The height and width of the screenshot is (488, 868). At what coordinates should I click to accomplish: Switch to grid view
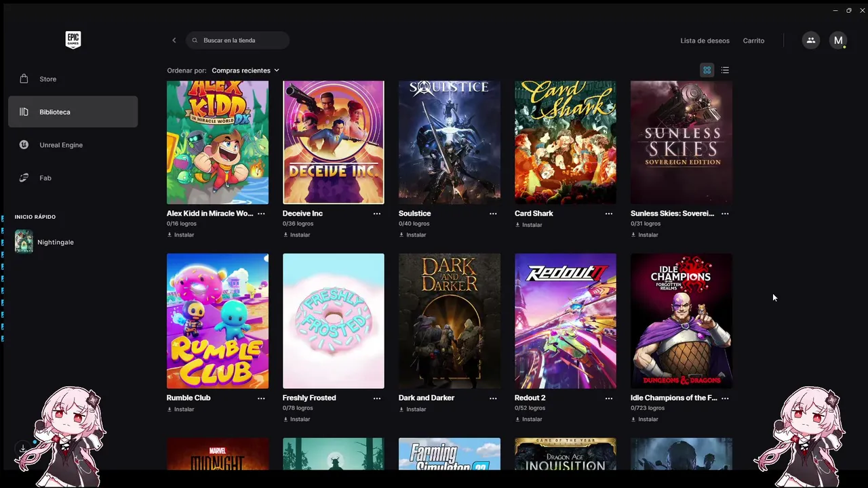[x=707, y=70]
